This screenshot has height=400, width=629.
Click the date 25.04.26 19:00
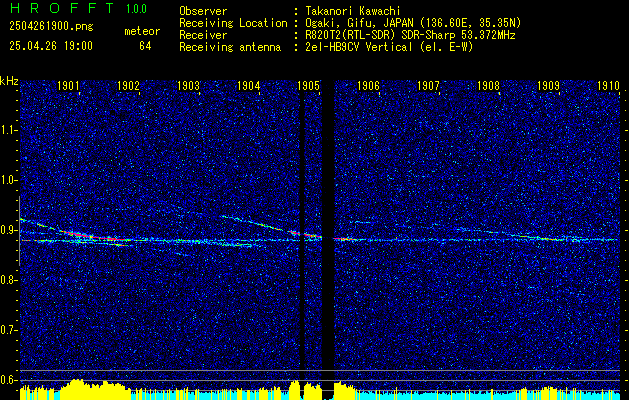pos(51,46)
